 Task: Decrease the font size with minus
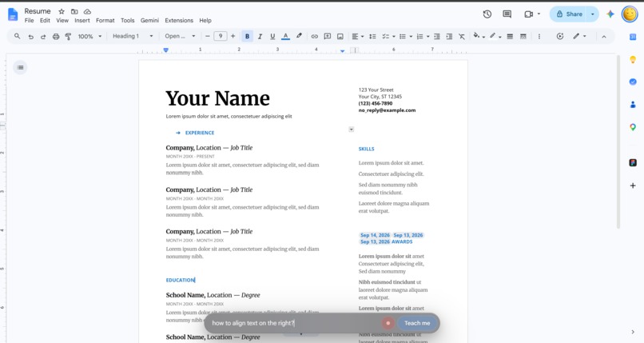coord(208,36)
